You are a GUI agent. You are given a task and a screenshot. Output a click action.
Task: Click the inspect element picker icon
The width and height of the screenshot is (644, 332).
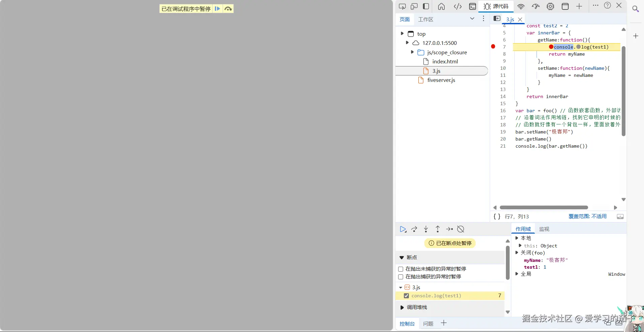tap(402, 6)
